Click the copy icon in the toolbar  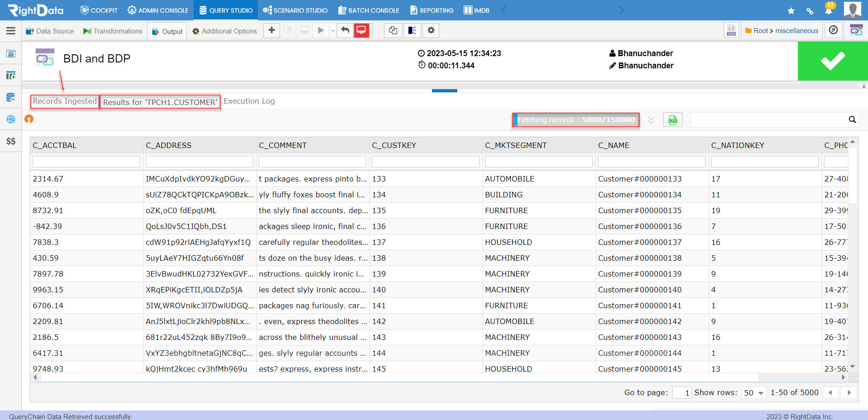pyautogui.click(x=393, y=30)
